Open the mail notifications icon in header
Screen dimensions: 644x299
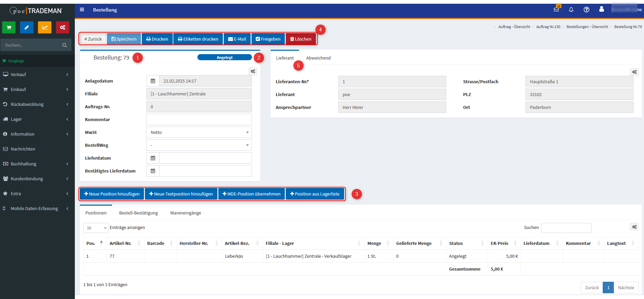click(x=556, y=9)
